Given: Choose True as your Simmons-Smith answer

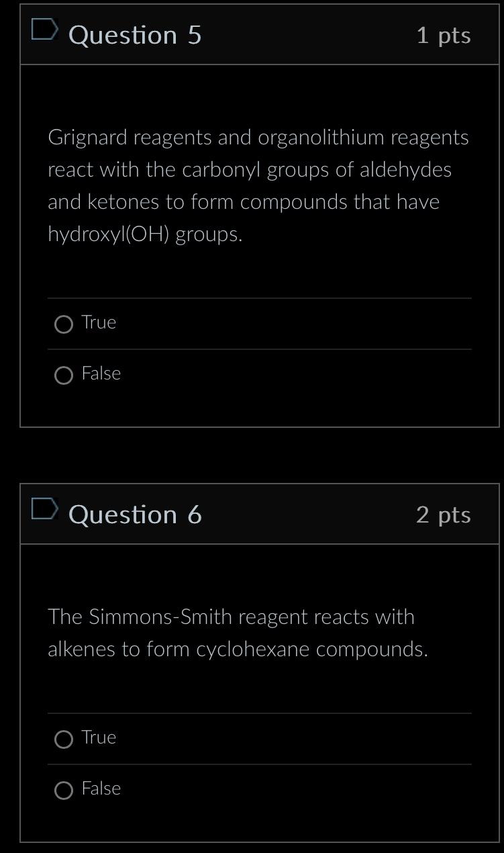Looking at the screenshot, I should coord(64,739).
